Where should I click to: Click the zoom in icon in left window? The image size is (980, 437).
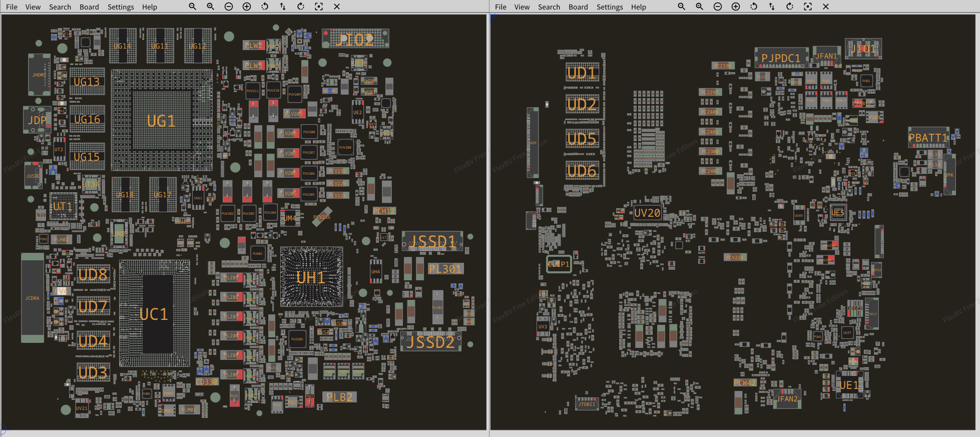coord(247,7)
